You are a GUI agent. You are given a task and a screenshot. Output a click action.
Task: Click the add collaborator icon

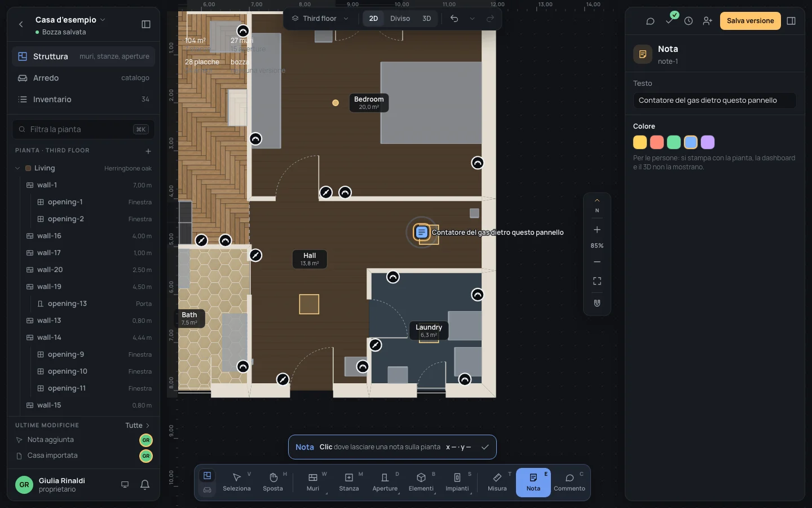pyautogui.click(x=707, y=21)
